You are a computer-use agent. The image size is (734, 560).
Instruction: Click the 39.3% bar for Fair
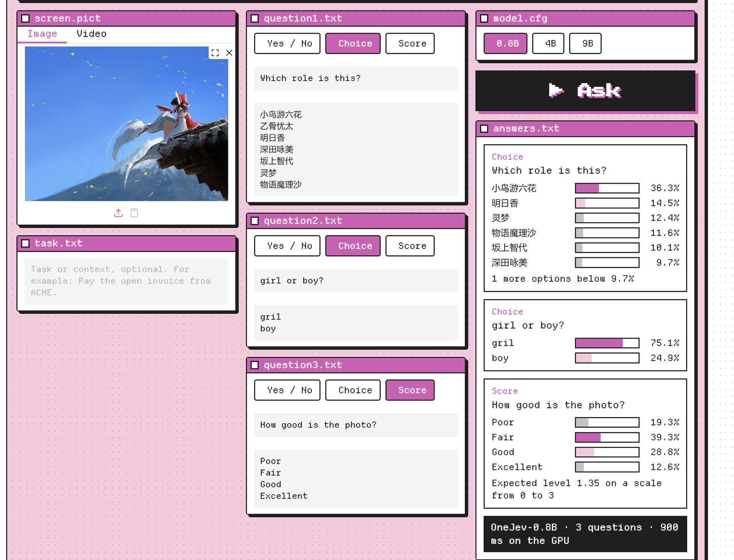pos(607,437)
